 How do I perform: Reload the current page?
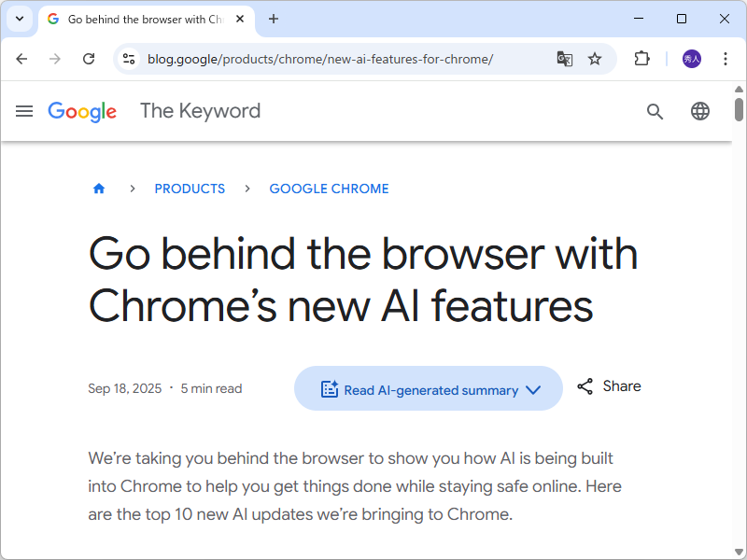coord(89,59)
